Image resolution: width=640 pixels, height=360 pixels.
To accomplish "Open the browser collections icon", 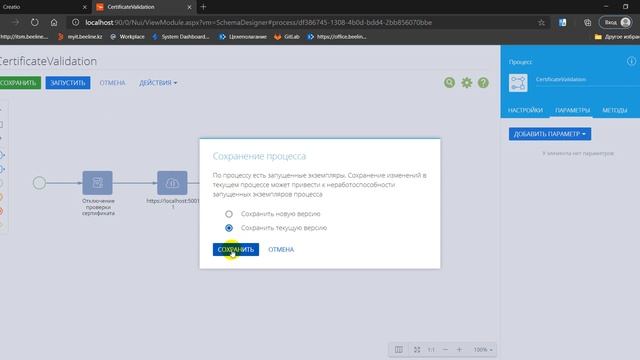I will [x=587, y=23].
